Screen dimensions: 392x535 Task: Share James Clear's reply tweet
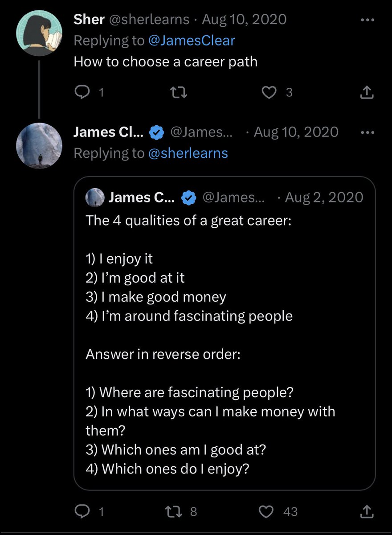coord(366,511)
